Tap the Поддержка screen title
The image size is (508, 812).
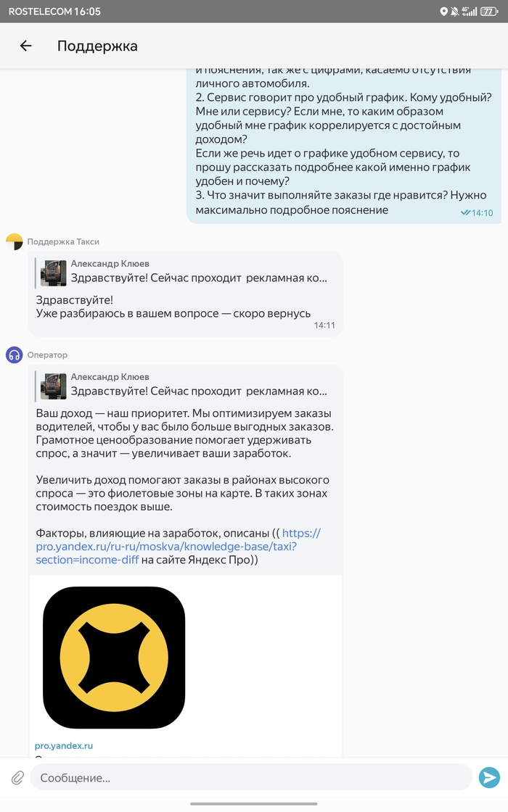coord(97,46)
